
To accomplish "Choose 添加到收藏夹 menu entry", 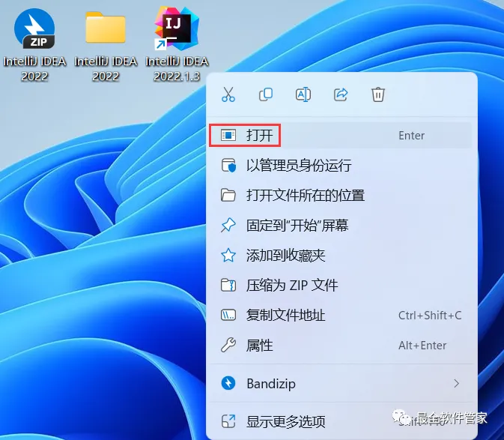I will [x=341, y=256].
